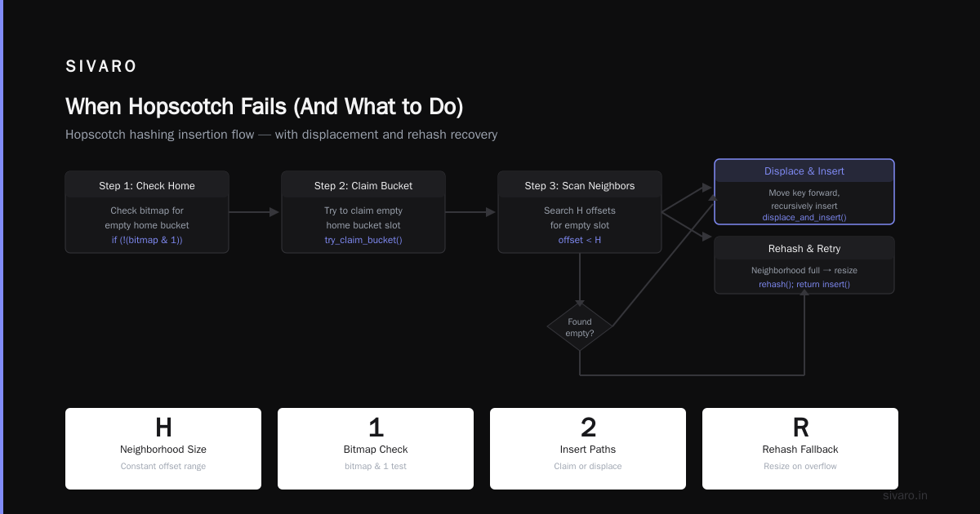980x514 pixels.
Task: Click the rehash(); return insert() code
Action: (x=804, y=284)
